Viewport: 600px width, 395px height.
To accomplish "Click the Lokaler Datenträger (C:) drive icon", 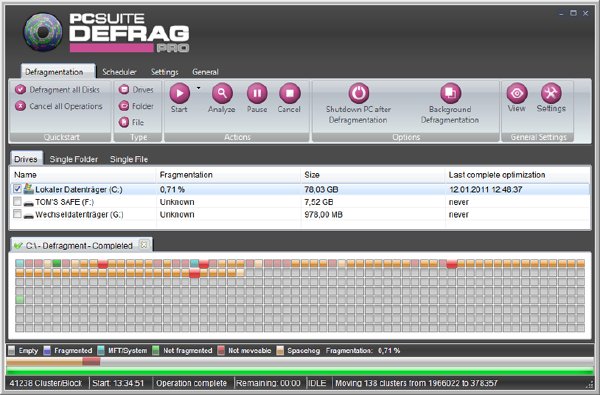I will click(x=28, y=188).
